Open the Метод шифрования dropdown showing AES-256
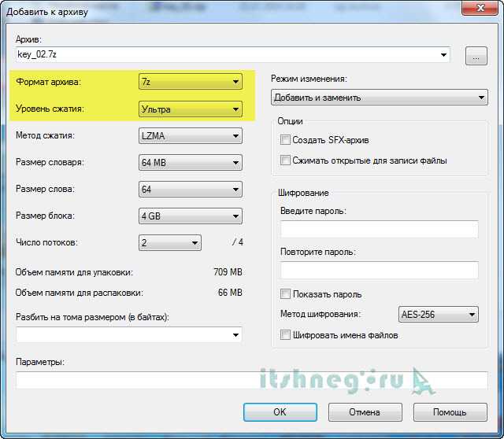 pyautogui.click(x=438, y=314)
